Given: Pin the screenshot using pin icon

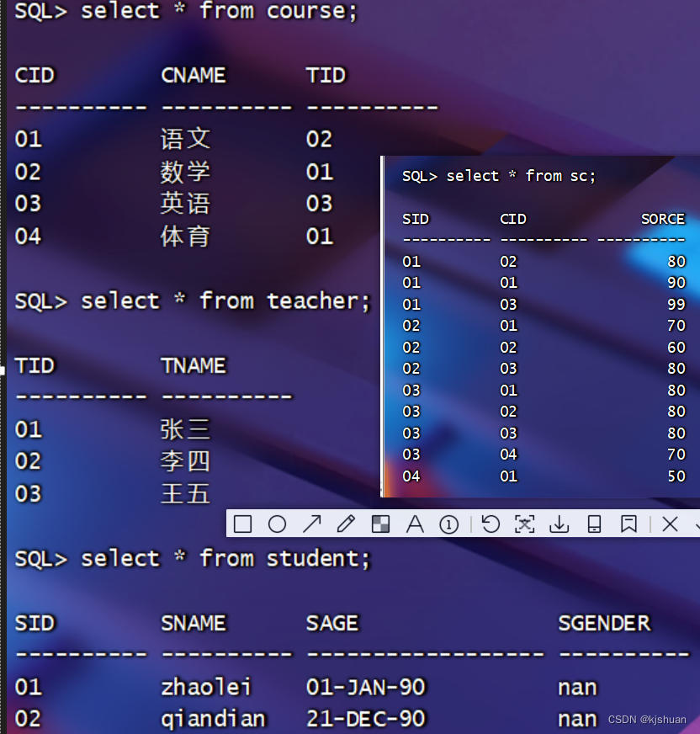Looking at the screenshot, I should point(628,524).
